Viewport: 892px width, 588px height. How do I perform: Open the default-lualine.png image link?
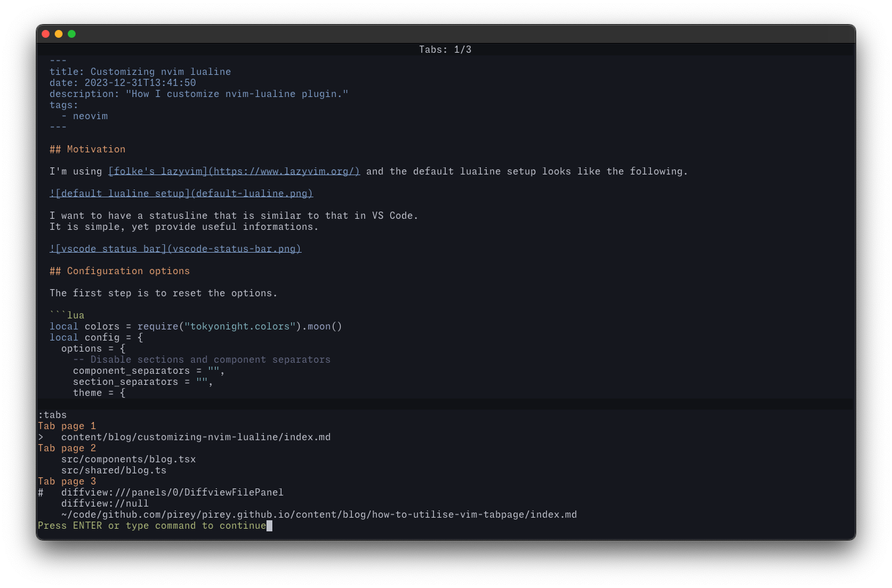[181, 193]
